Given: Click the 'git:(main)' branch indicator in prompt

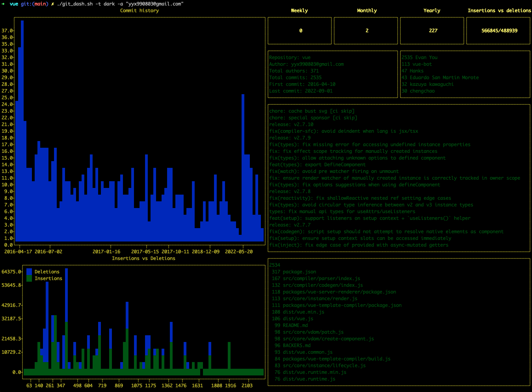Looking at the screenshot, I should pos(35,4).
